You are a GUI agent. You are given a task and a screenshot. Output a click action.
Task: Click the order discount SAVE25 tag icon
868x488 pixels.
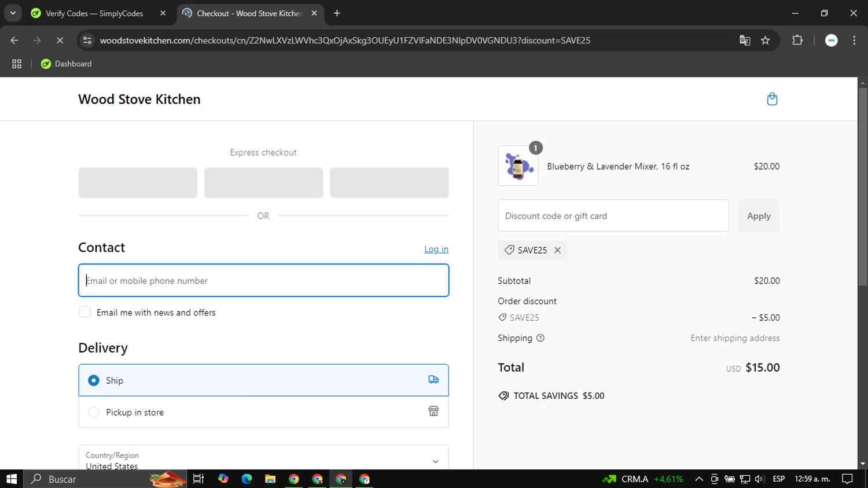pos(502,317)
